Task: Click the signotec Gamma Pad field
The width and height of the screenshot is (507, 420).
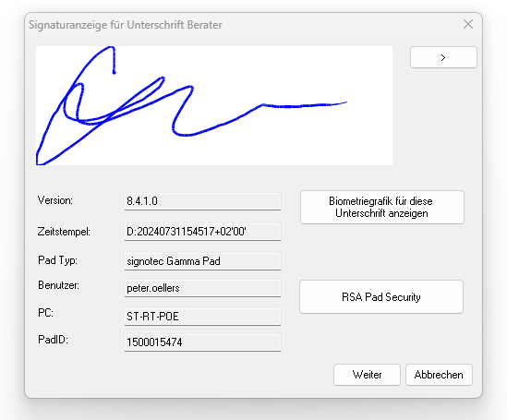Action: (203, 261)
